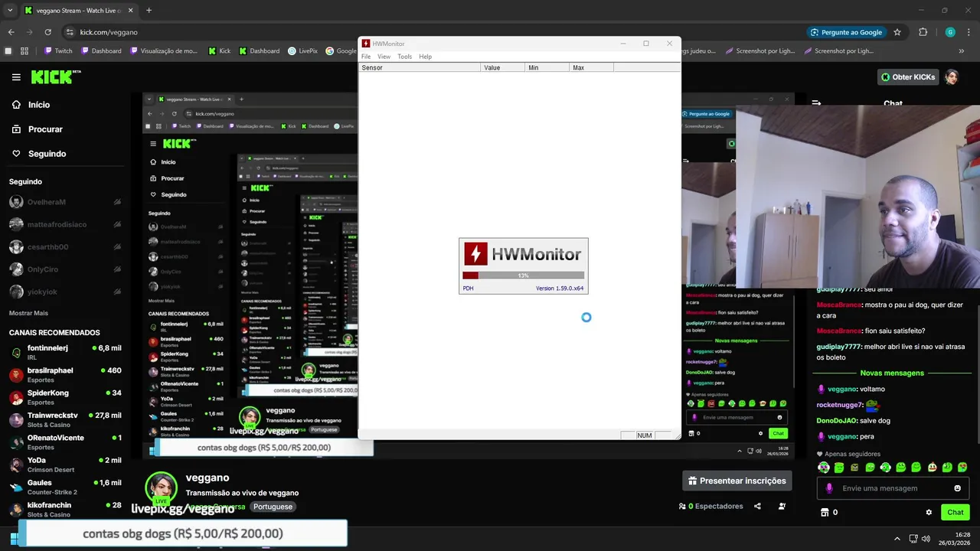This screenshot has width=980, height=551.
Task: Open the taskbar volume control
Action: [926, 539]
